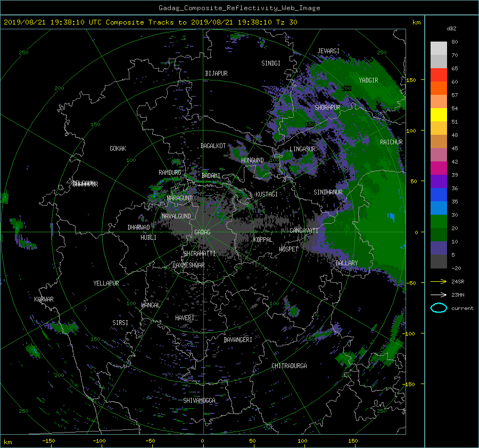Click the GANGAVATI city label
Screen dimensions: 479x448
tap(304, 231)
